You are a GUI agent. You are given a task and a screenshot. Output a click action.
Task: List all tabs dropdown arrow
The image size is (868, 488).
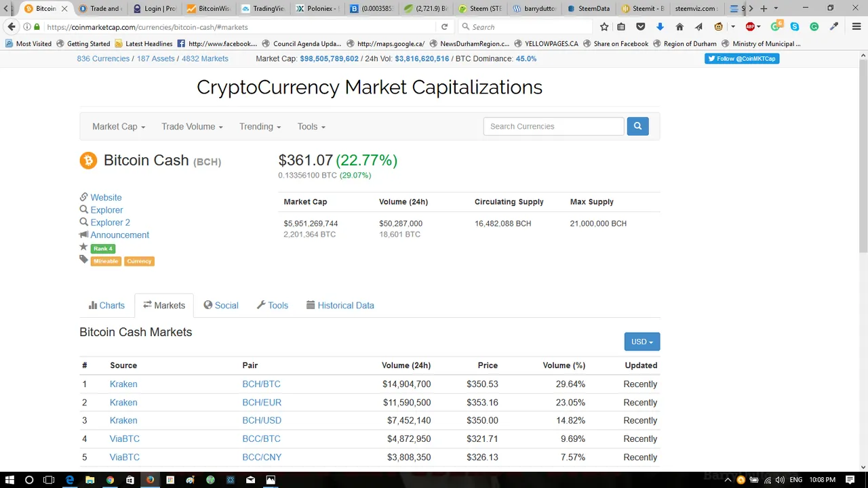(x=776, y=9)
